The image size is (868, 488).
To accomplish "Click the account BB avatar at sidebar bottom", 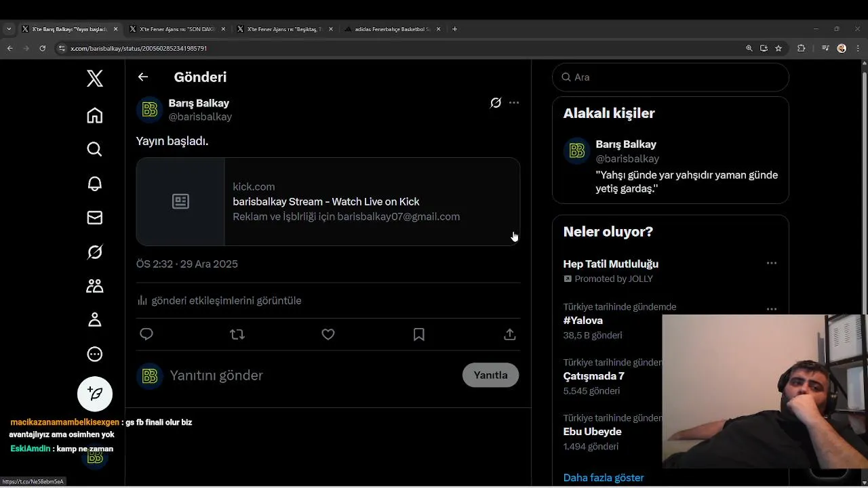I will click(95, 457).
